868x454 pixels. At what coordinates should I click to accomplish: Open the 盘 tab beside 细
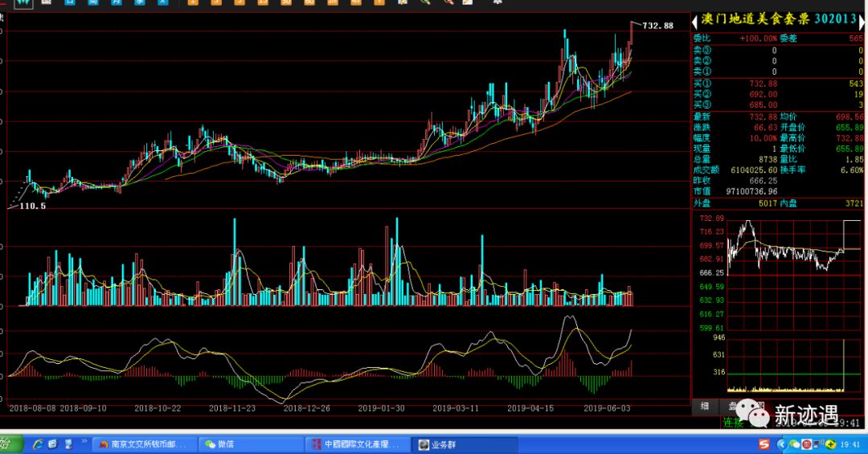(x=732, y=407)
